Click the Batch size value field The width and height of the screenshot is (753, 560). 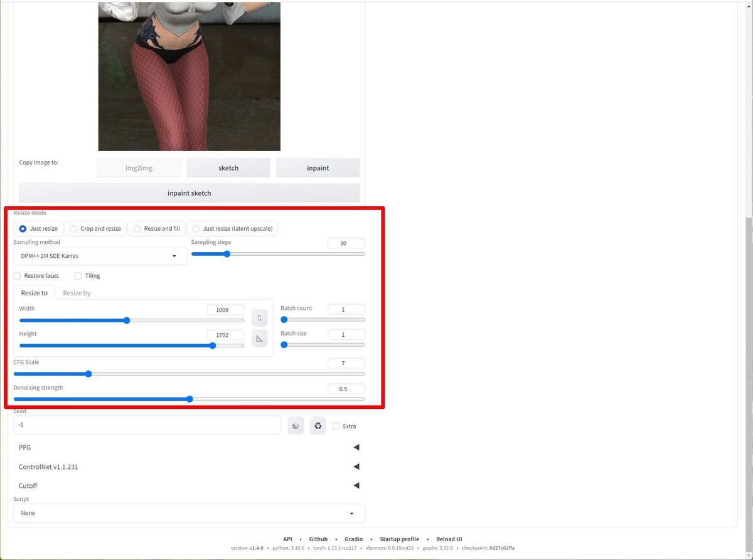point(346,334)
